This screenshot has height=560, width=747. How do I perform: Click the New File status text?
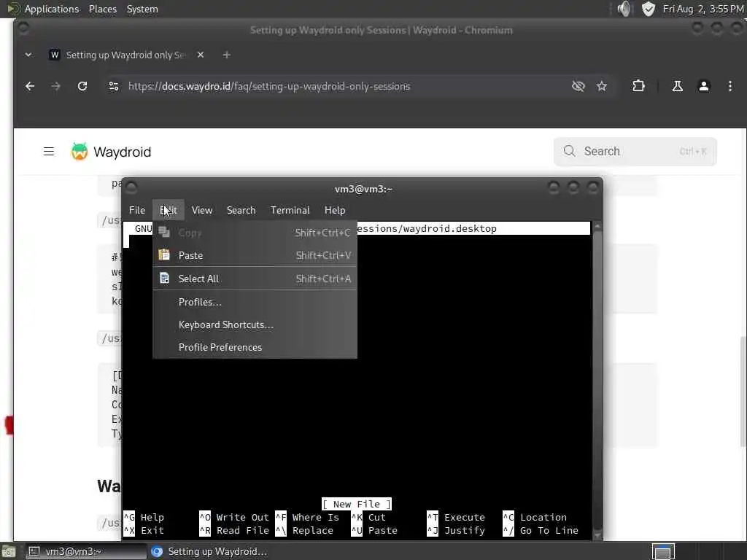pyautogui.click(x=356, y=504)
